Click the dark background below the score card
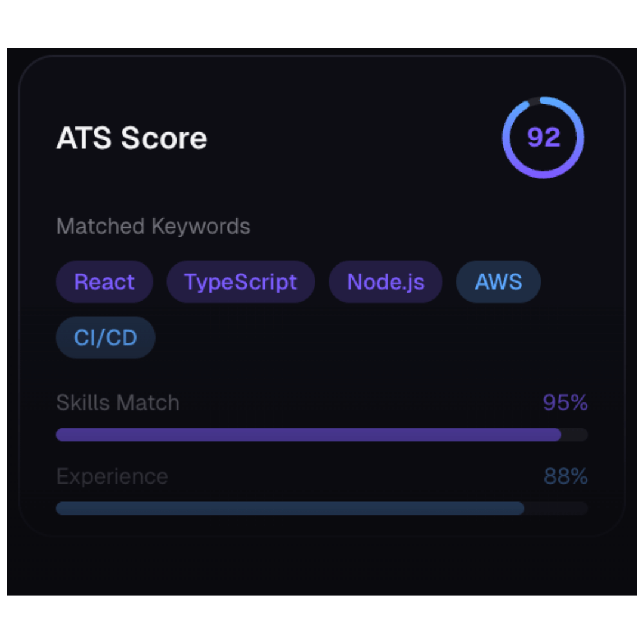Image resolution: width=644 pixels, height=644 pixels. (x=322, y=566)
